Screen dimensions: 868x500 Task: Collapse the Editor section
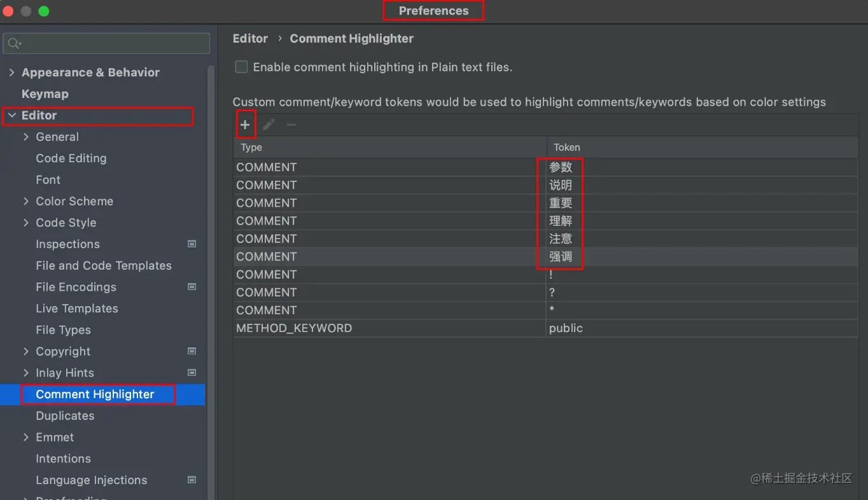point(11,115)
